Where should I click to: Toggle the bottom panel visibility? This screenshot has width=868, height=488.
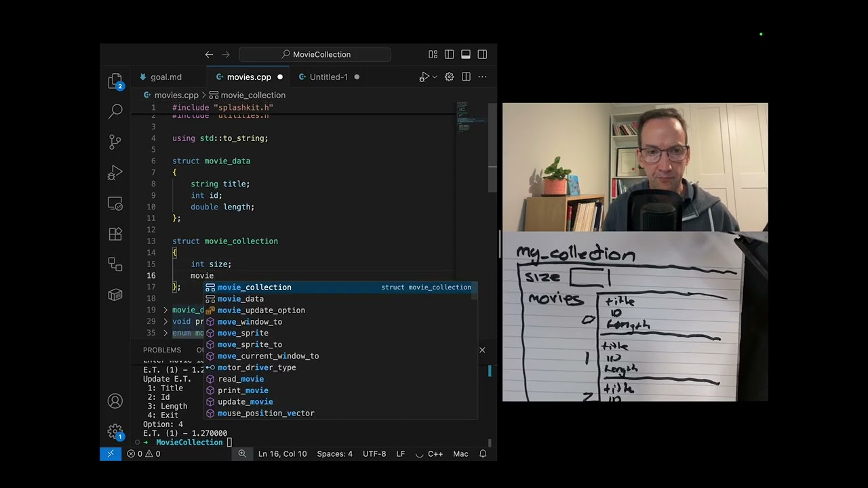coord(466,54)
